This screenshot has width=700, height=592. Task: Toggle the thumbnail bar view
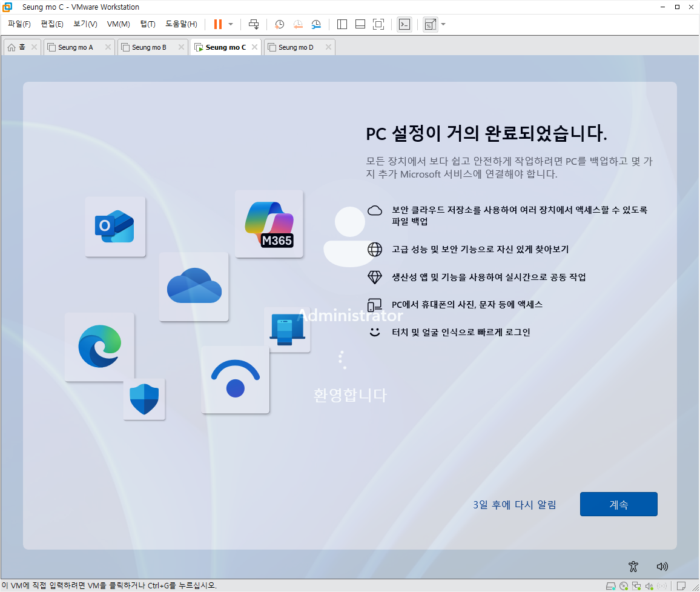point(360,24)
